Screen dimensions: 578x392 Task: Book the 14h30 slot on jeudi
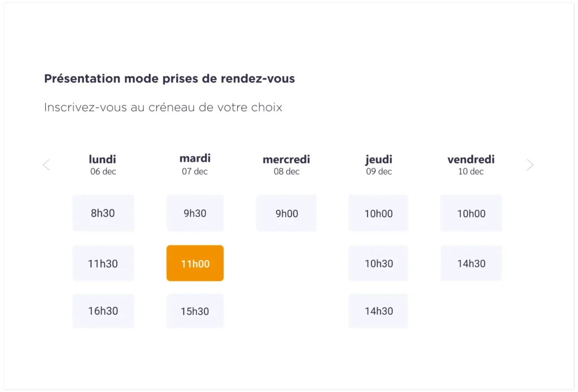[x=379, y=311]
